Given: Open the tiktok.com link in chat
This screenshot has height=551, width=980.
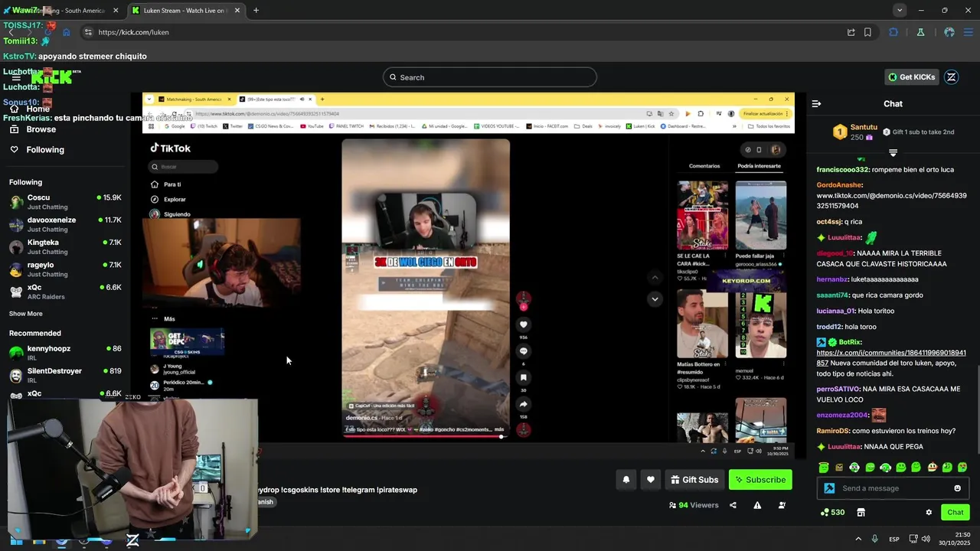Looking at the screenshot, I should (x=891, y=201).
